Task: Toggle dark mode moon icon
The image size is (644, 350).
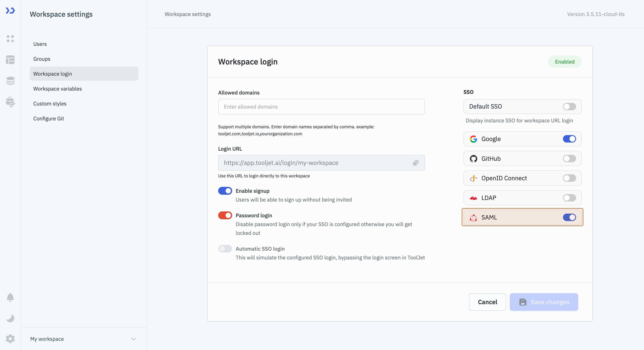Action: (10, 318)
